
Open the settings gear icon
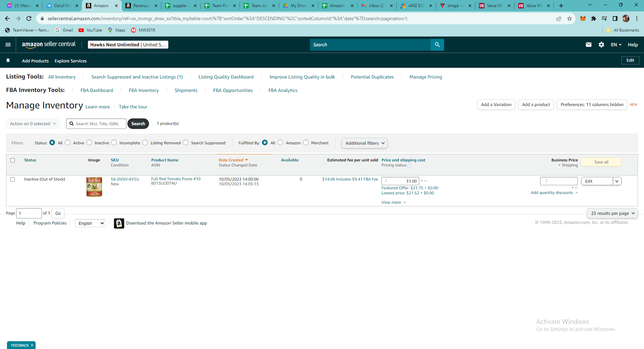[x=601, y=45]
